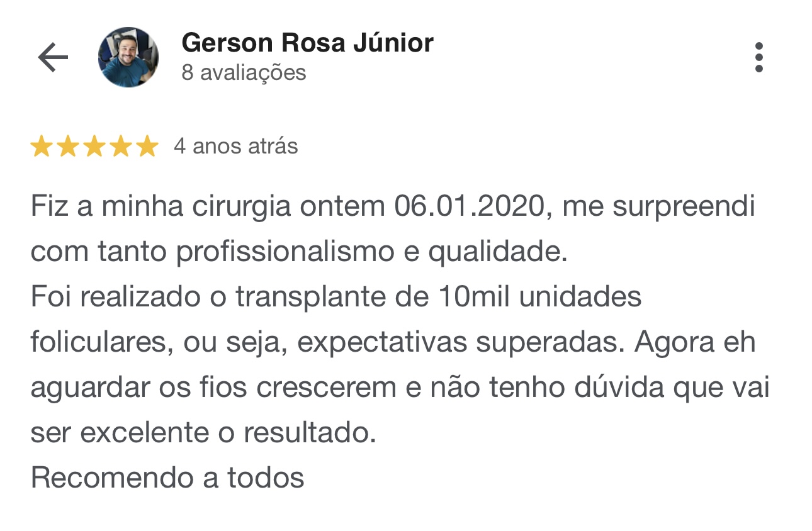Click the second rating star

point(68,147)
